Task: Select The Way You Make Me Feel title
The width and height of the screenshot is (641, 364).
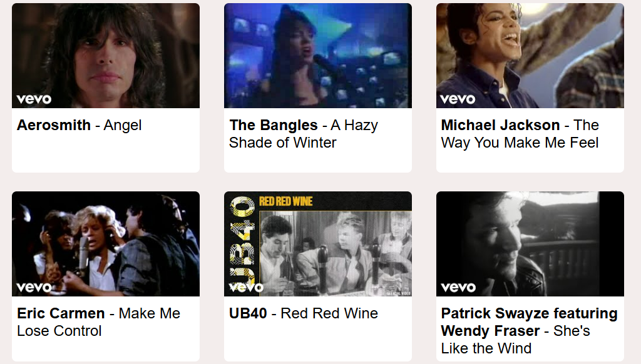Action: (x=520, y=134)
